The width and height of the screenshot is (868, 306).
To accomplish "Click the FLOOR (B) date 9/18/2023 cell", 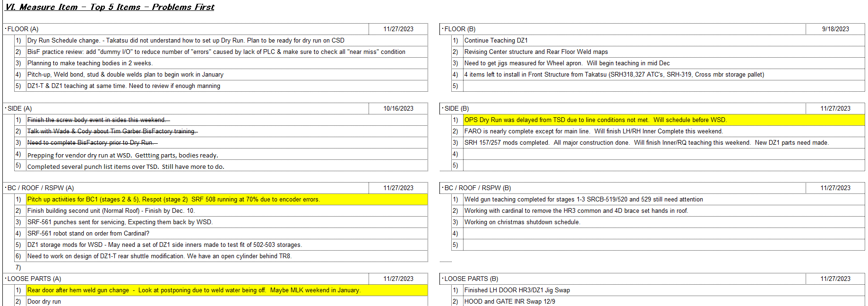I will (835, 29).
